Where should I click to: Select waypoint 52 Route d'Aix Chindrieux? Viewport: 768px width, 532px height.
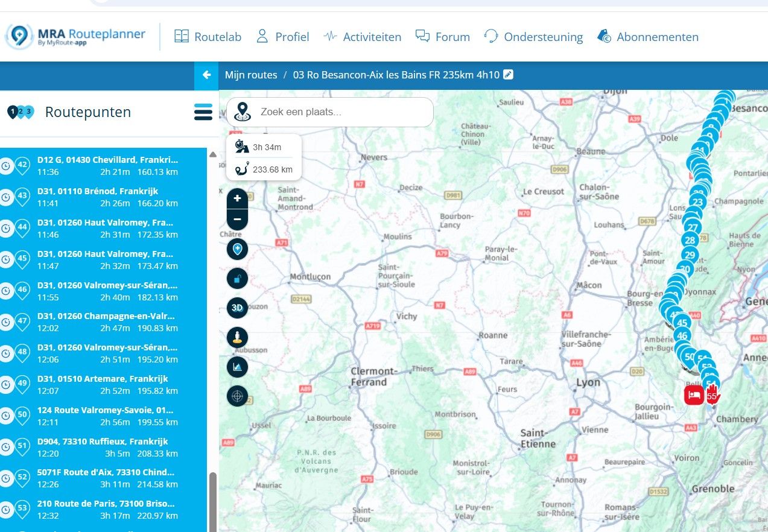coord(103,478)
